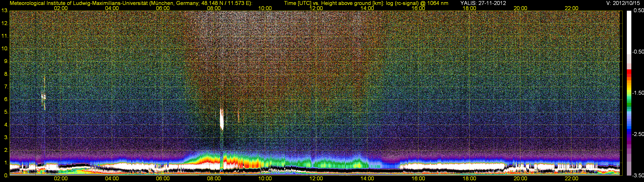Image resolution: width=644 pixels, height=182 pixels.
Task: Select the 6 km height axis label
Action: (6, 100)
